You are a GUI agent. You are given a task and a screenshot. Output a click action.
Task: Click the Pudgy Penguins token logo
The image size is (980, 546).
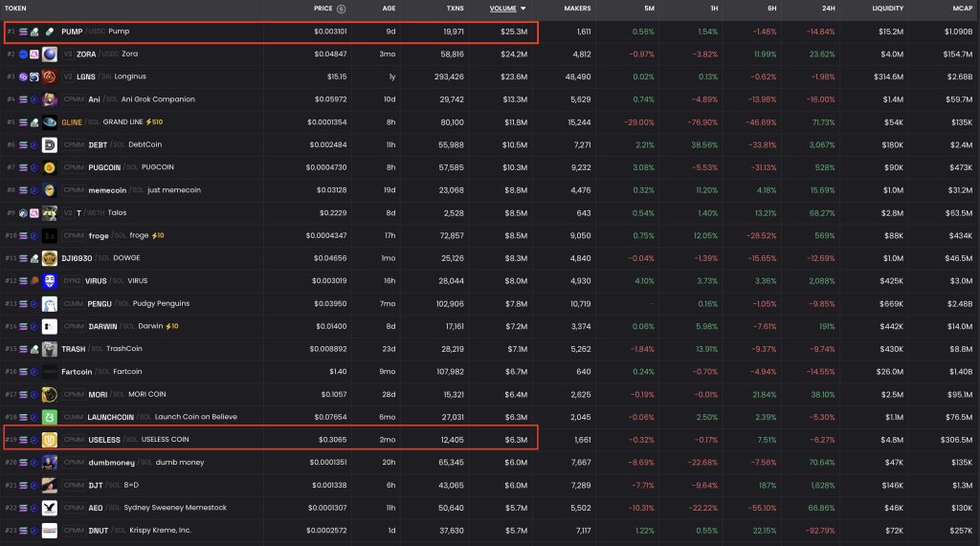tap(50, 304)
